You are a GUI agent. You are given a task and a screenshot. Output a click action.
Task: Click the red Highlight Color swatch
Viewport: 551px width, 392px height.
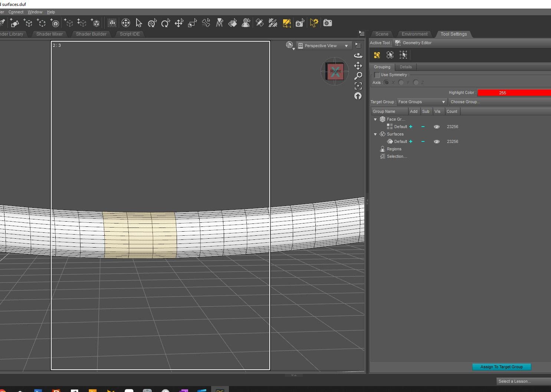click(514, 92)
